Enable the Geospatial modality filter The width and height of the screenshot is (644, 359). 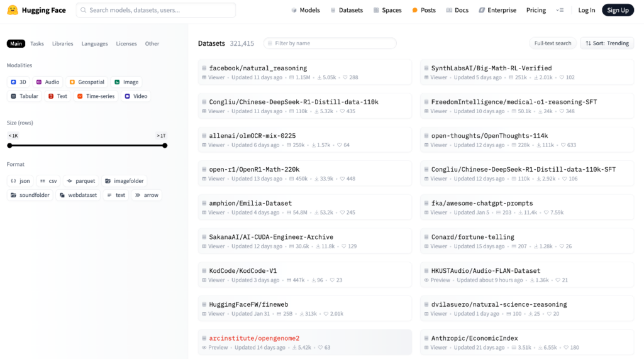tap(87, 82)
